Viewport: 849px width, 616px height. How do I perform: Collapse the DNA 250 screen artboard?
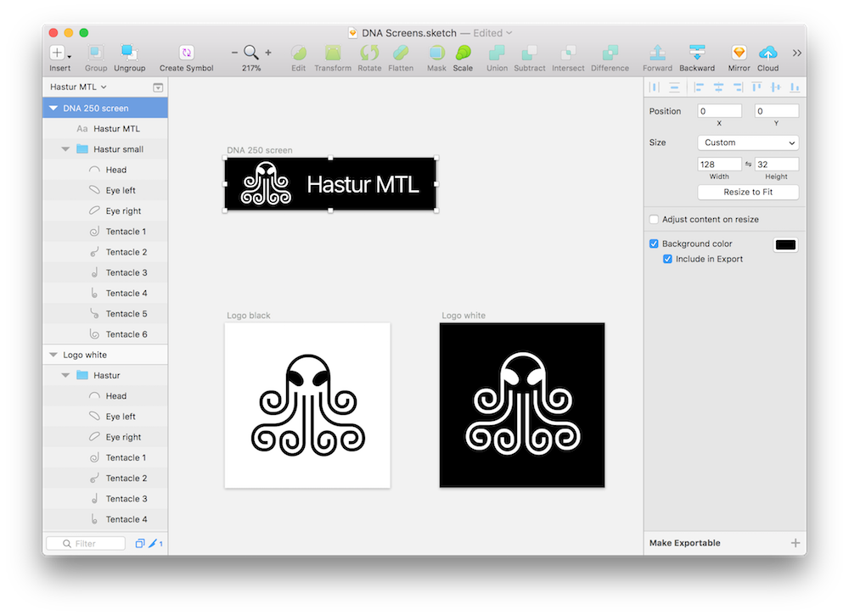click(53, 109)
